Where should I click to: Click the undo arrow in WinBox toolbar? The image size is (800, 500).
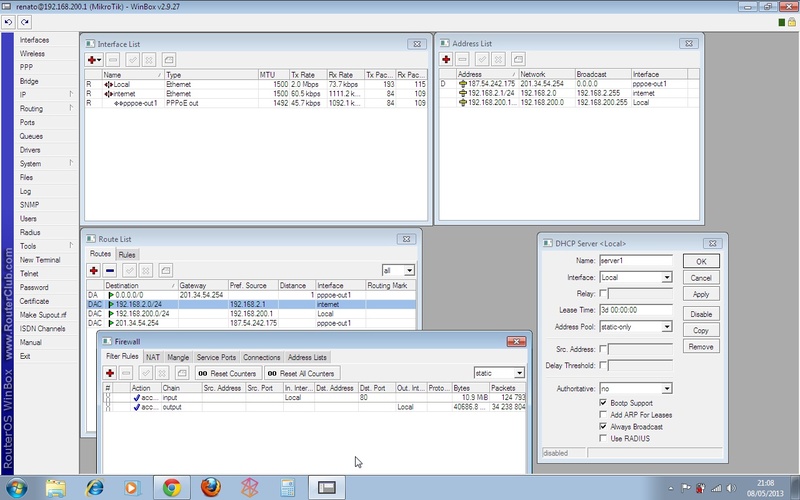point(9,21)
